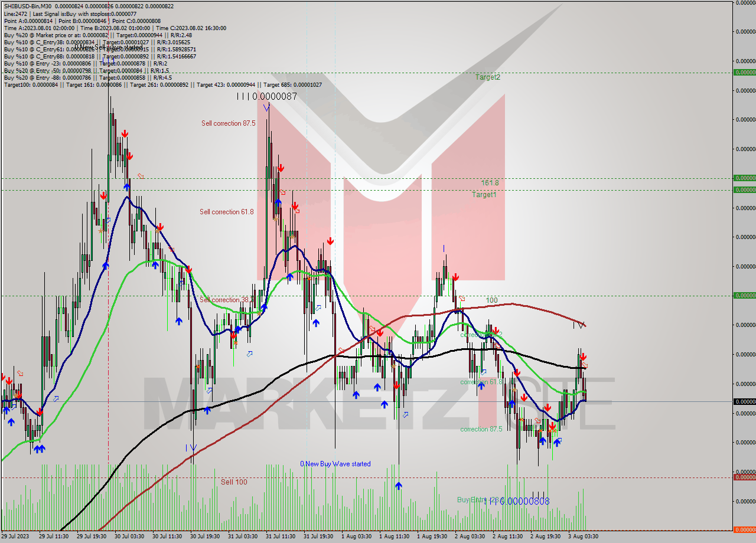Click the 'Sell 100' label

234,482
